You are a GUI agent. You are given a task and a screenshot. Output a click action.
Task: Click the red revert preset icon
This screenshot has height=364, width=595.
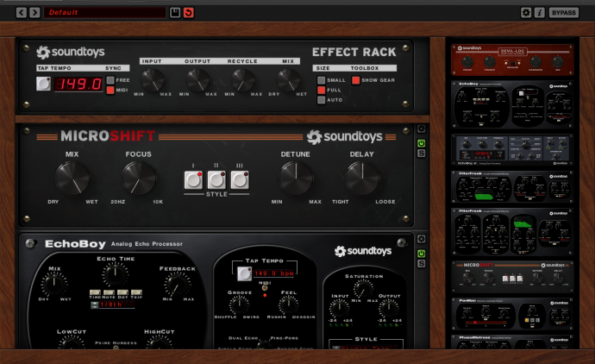click(x=189, y=13)
